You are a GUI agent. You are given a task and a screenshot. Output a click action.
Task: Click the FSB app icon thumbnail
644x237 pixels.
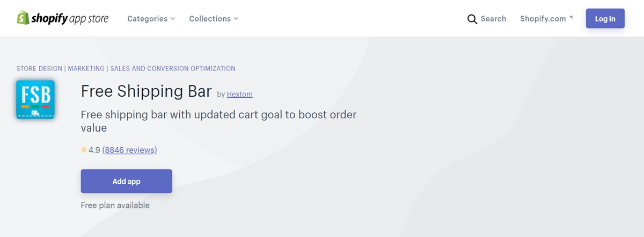point(35,99)
